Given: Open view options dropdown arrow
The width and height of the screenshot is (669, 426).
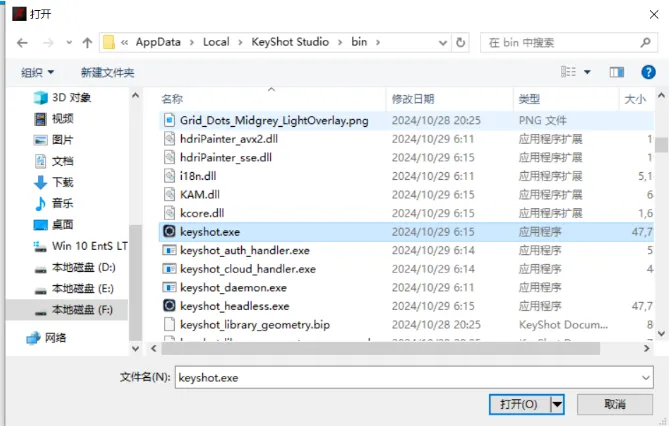Looking at the screenshot, I should [x=588, y=72].
